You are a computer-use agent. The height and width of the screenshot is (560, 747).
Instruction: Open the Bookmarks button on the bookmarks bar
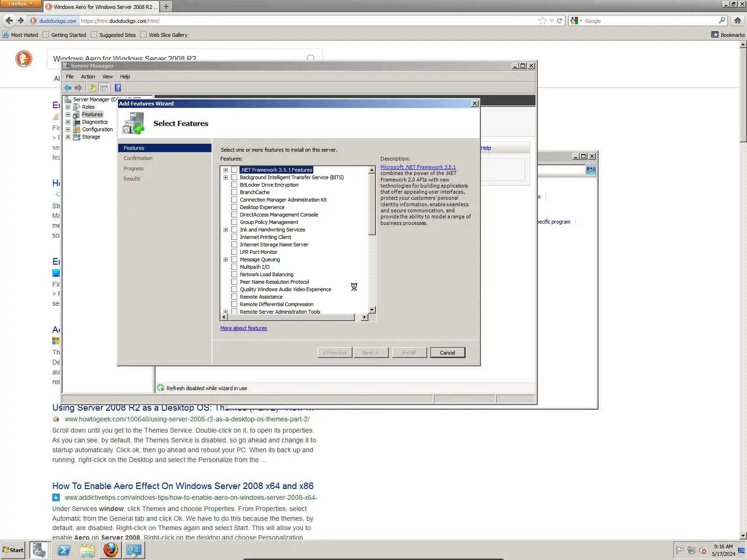coord(728,35)
